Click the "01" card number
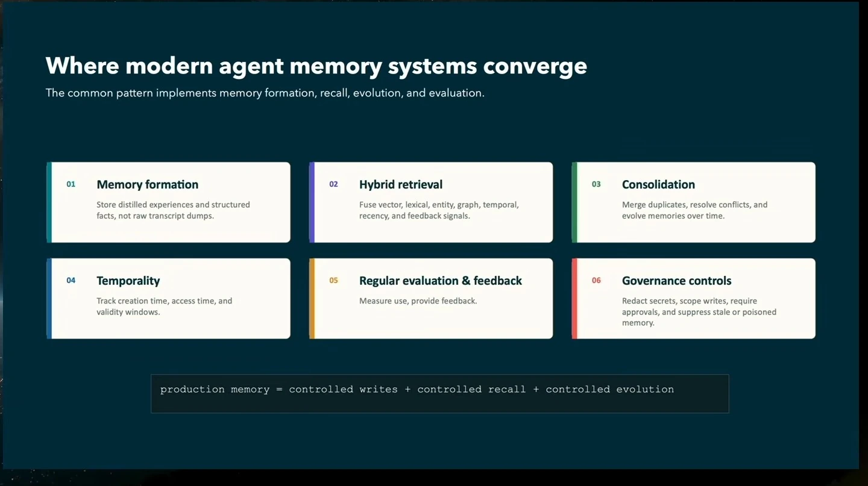Screen dimensions: 868x486 (x=71, y=184)
